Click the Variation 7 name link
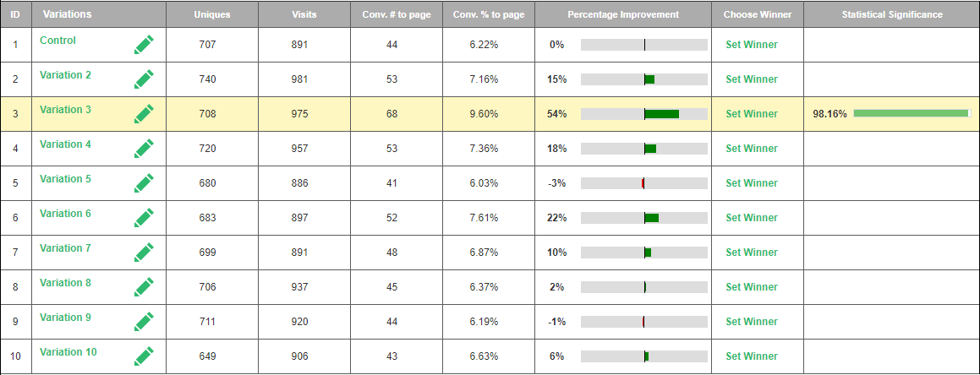This screenshot has width=980, height=375. (x=66, y=248)
